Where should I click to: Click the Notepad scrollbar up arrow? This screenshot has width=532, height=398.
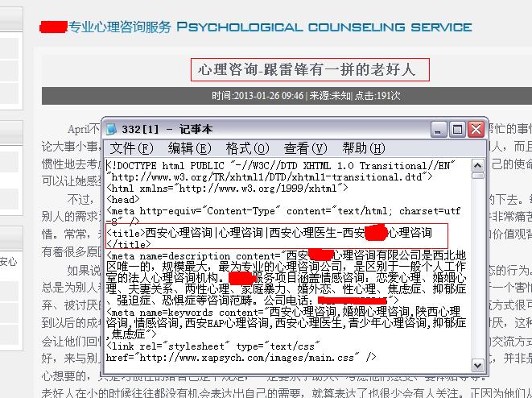pos(479,165)
